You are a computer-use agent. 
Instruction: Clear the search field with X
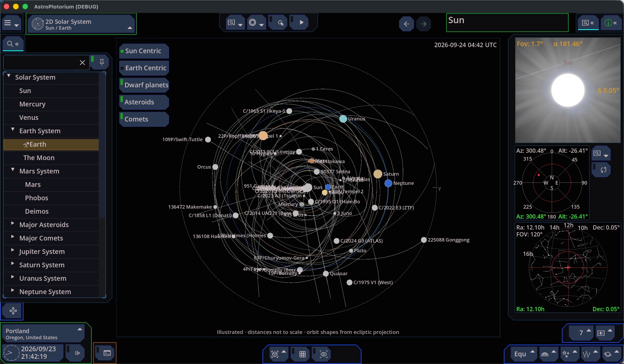click(x=82, y=63)
